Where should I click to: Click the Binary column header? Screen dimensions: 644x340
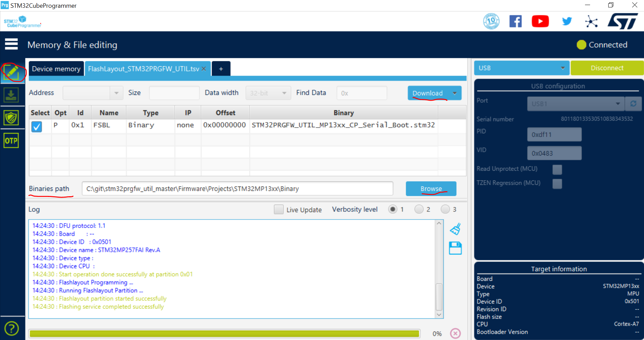(344, 113)
